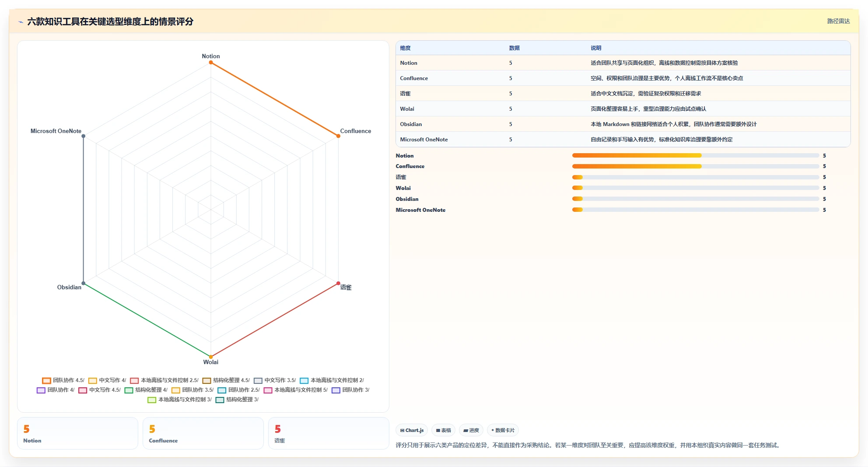Click the 说明 column header
Screen dimensions: 868x467
[x=596, y=48]
